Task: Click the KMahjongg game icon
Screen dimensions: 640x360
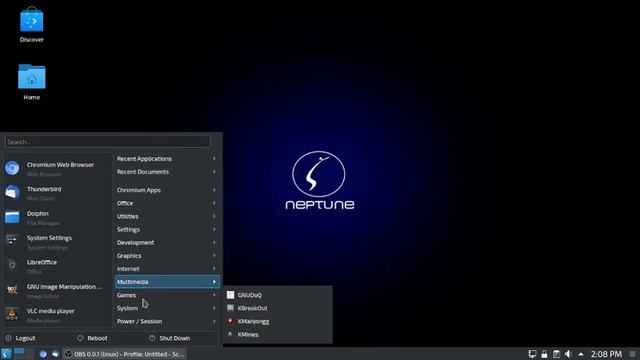Action: tap(231, 321)
